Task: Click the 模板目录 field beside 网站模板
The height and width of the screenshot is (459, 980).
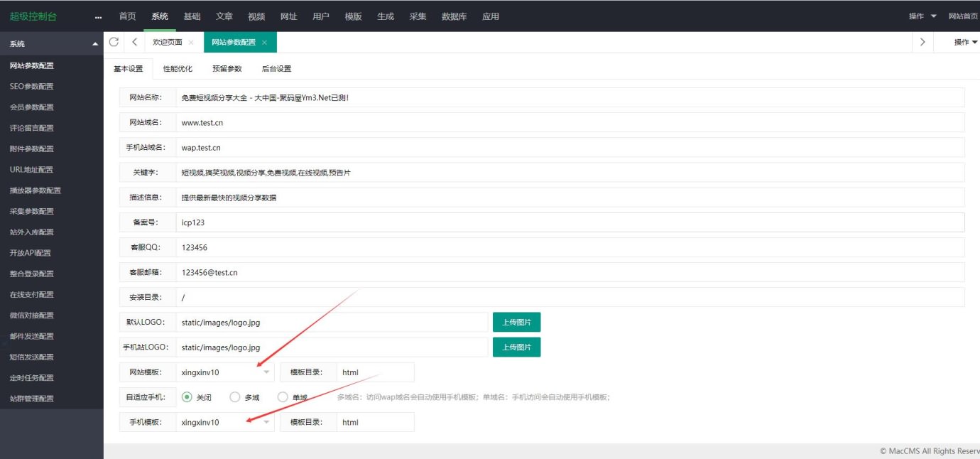Action: click(x=375, y=372)
